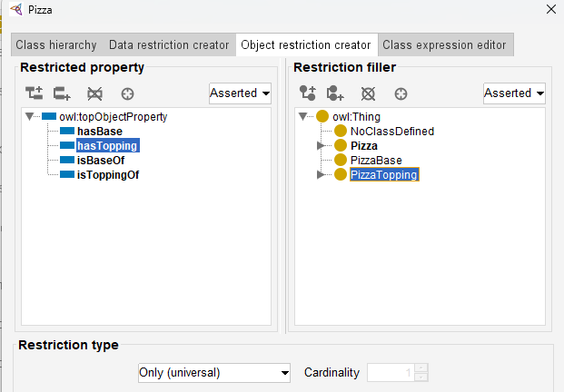This screenshot has width=564, height=392.
Task: Expand the PizzaTopping class node
Action: tap(321, 174)
